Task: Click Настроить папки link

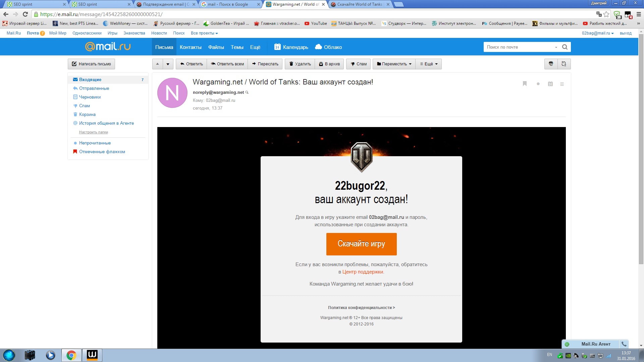Action: (94, 132)
